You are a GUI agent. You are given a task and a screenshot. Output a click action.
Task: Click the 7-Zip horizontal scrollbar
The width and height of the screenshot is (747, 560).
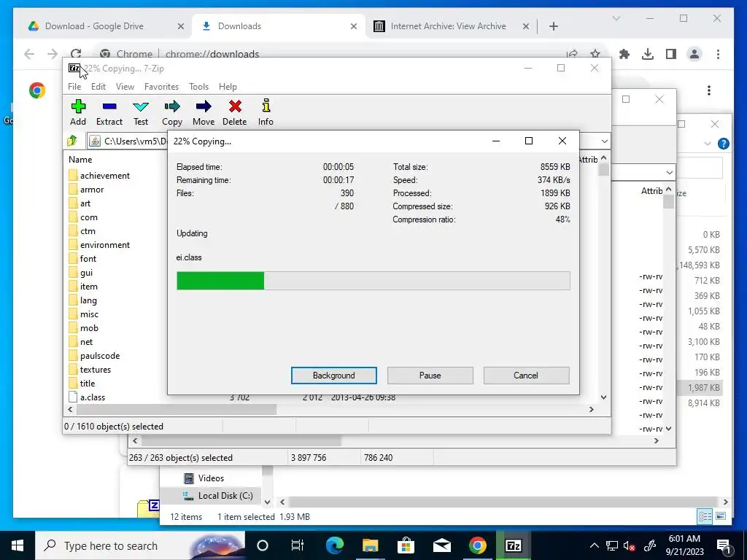tap(177, 409)
